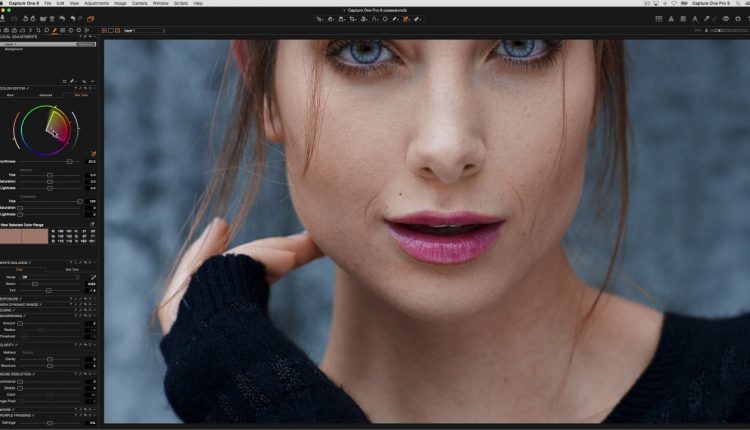This screenshot has width=750, height=430.
Task: Click the Kelvin value field
Action: point(91,284)
